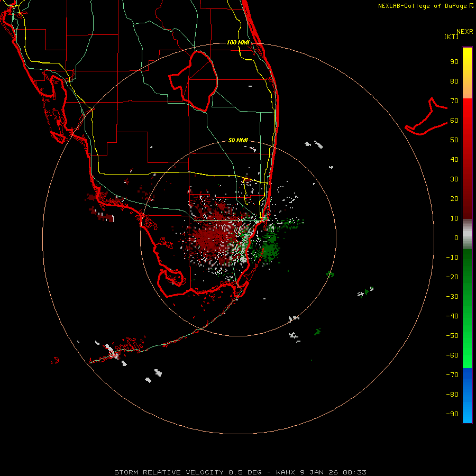Viewport: 476px width, 476px height.
Task: Click the -70 scale label
Action: click(452, 375)
